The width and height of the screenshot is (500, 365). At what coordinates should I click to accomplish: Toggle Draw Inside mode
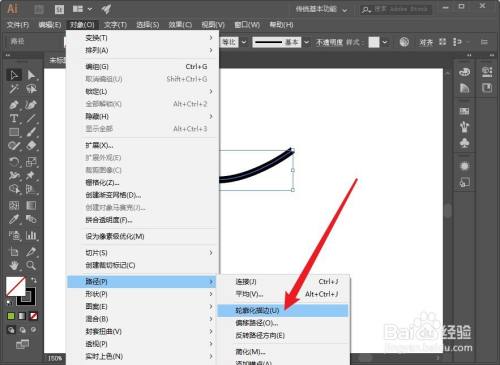[x=33, y=330]
